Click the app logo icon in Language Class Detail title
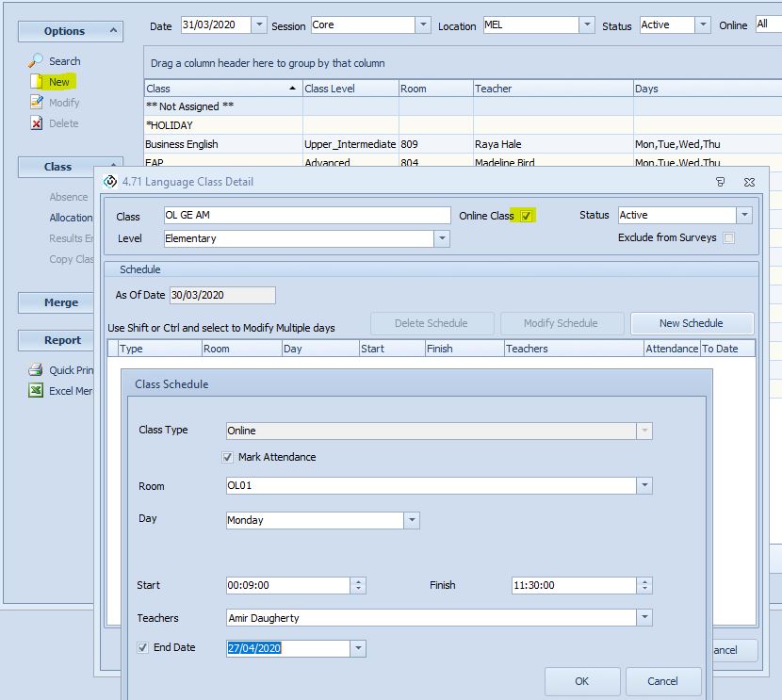The height and width of the screenshot is (700, 782). pos(109,182)
